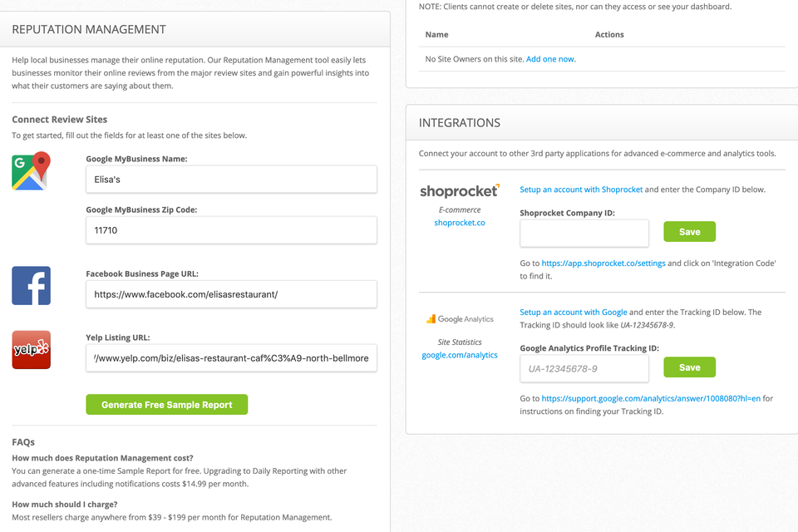This screenshot has width=798, height=532.
Task: Select the Facebook Business Page URL field
Action: coord(232,294)
